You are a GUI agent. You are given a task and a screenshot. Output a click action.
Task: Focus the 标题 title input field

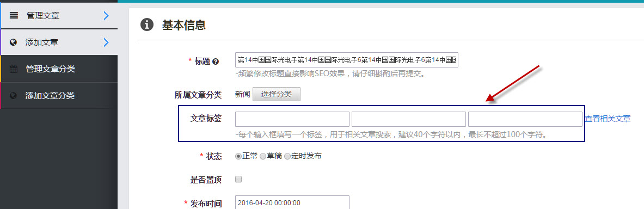[347, 60]
